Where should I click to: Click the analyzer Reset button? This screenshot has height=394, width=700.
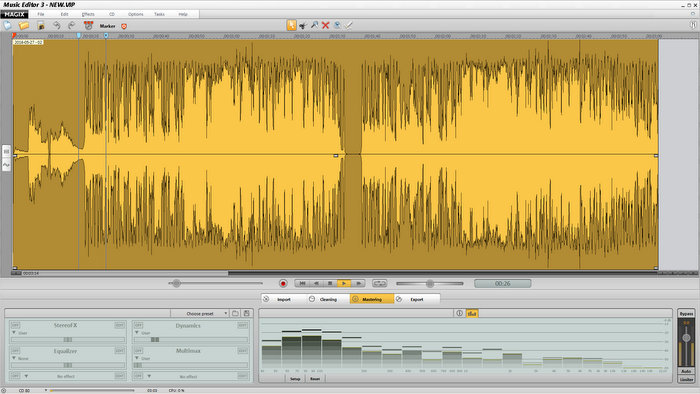tap(315, 378)
